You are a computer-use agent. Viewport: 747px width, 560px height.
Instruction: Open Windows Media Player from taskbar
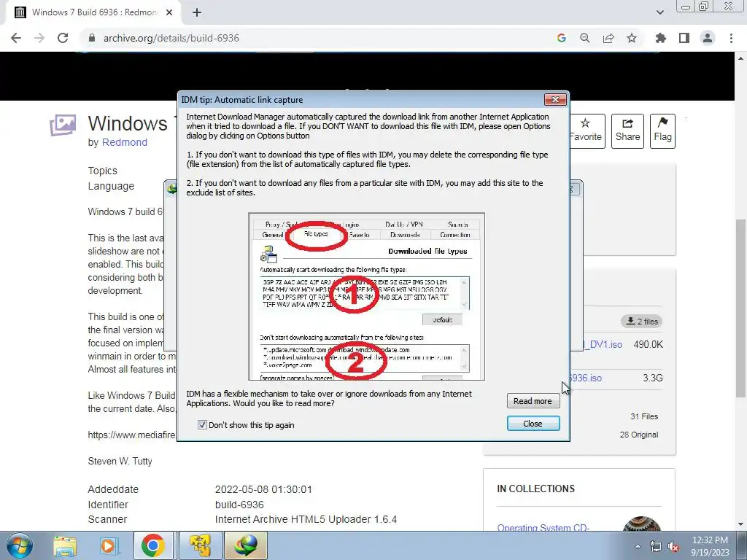[108, 545]
